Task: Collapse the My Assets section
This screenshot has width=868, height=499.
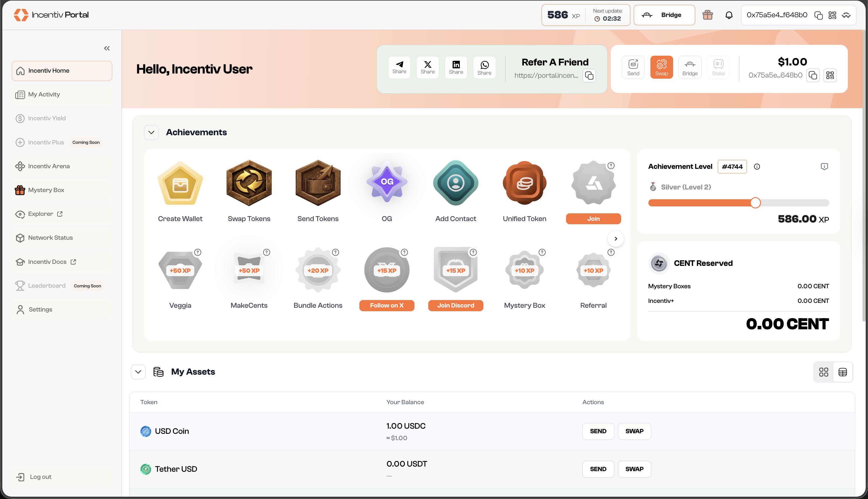Action: (x=138, y=372)
